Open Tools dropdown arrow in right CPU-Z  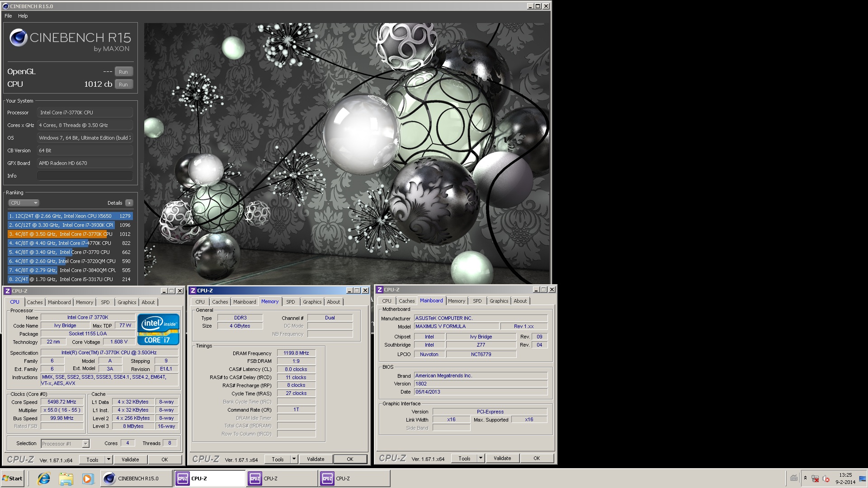click(x=481, y=458)
